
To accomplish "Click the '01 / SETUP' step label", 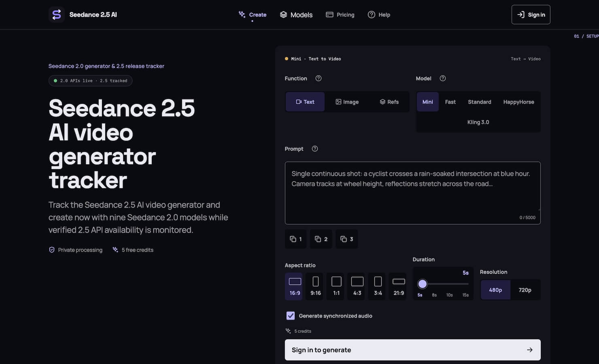I will point(586,36).
